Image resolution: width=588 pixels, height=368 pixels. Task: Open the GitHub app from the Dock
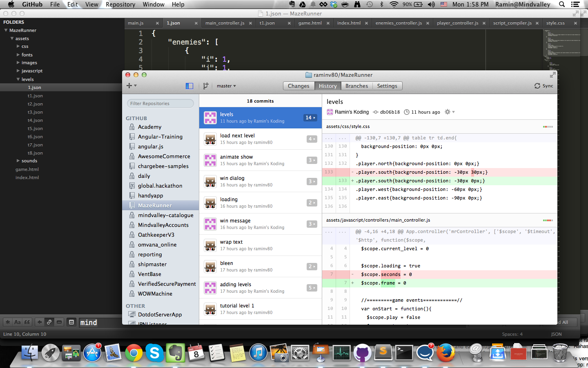pos(362,353)
